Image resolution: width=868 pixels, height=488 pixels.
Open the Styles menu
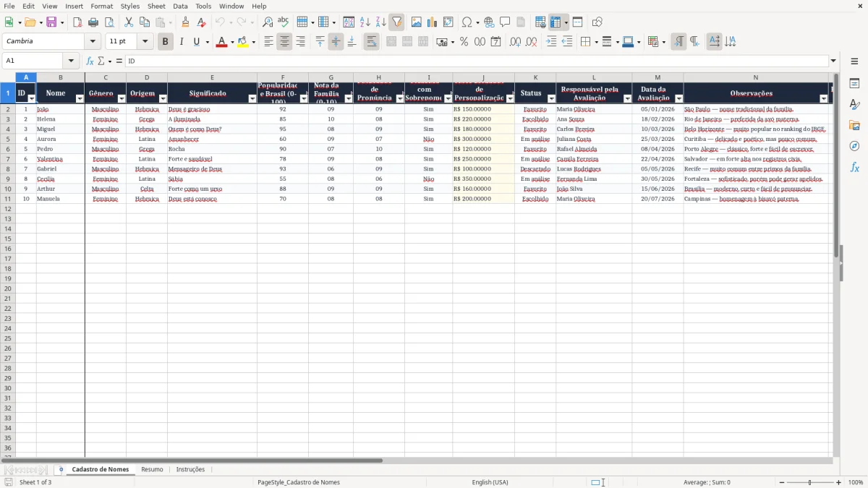pyautogui.click(x=130, y=6)
